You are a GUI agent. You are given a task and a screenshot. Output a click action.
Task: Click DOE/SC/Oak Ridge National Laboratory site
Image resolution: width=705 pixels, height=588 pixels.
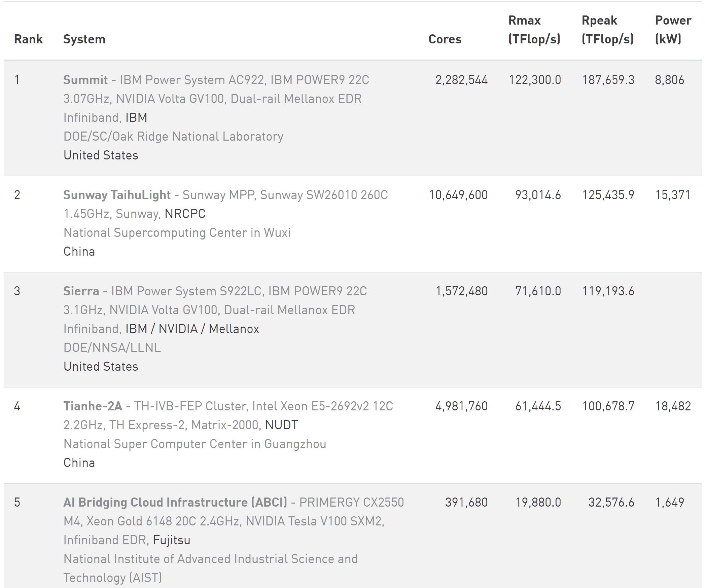[173, 137]
